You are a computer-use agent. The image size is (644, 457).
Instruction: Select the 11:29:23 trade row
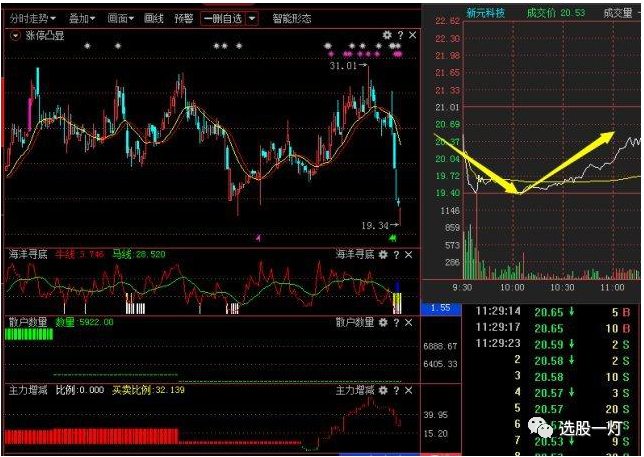[552, 344]
